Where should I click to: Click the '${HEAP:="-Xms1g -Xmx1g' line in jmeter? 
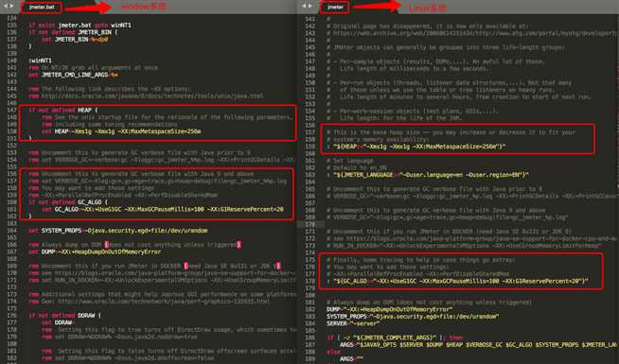pyautogui.click(x=416, y=147)
